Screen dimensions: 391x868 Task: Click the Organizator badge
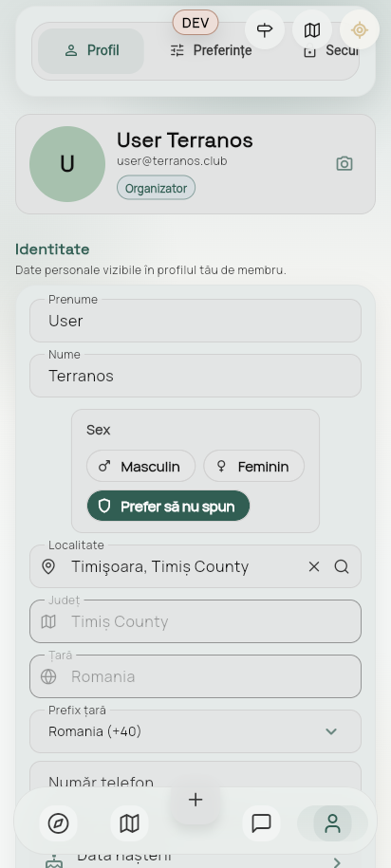[156, 188]
